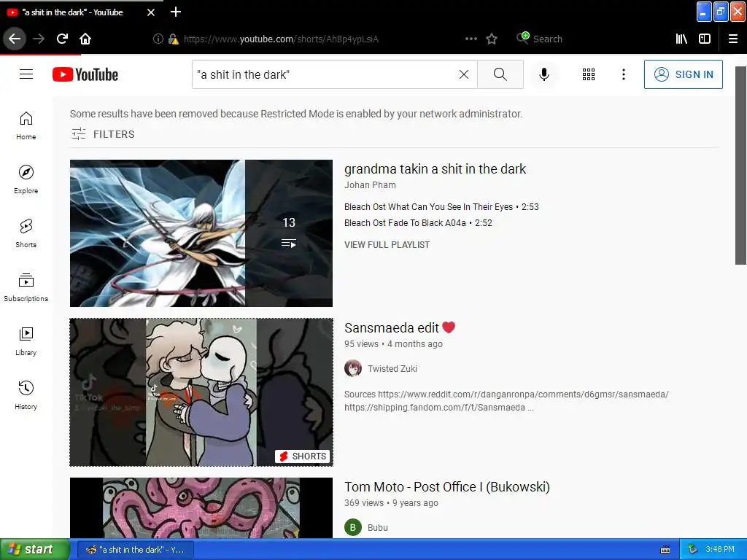The image size is (747, 560).
Task: Click the YouTube logo
Action: (x=85, y=74)
